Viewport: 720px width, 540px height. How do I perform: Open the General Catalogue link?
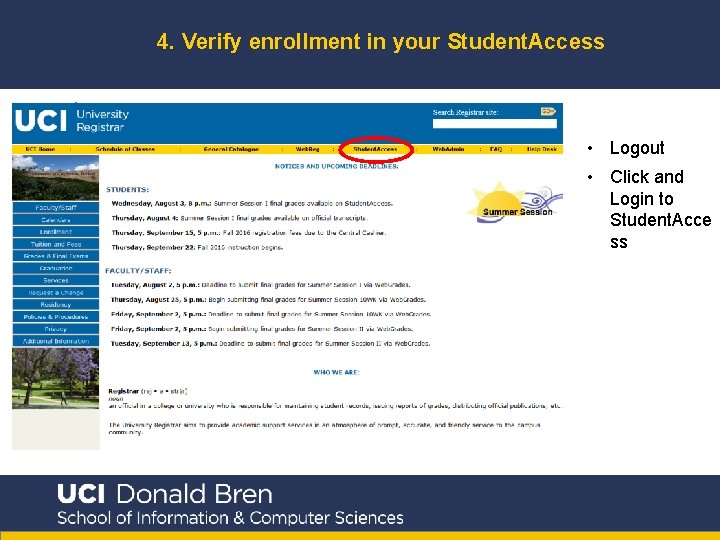pos(231,149)
